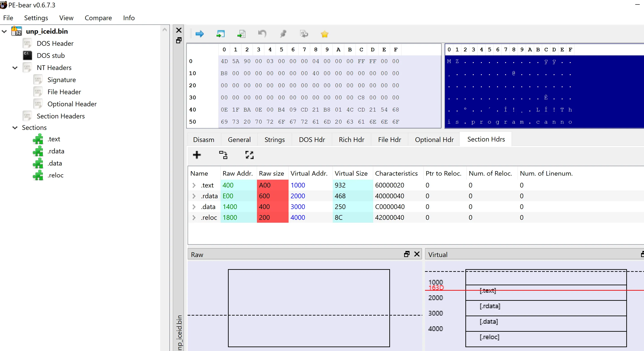The height and width of the screenshot is (351, 644).
Task: Click the pin icon in hex toolbar
Action: (x=283, y=34)
